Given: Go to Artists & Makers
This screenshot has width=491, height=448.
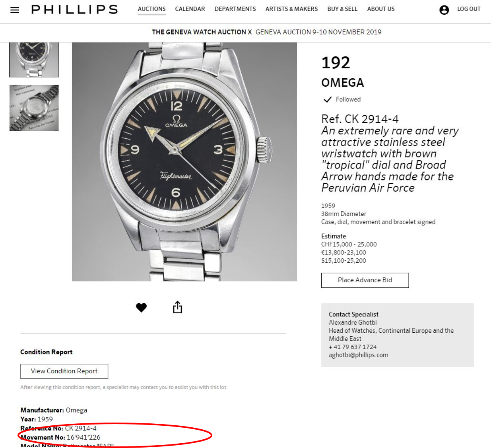Looking at the screenshot, I should [x=291, y=9].
